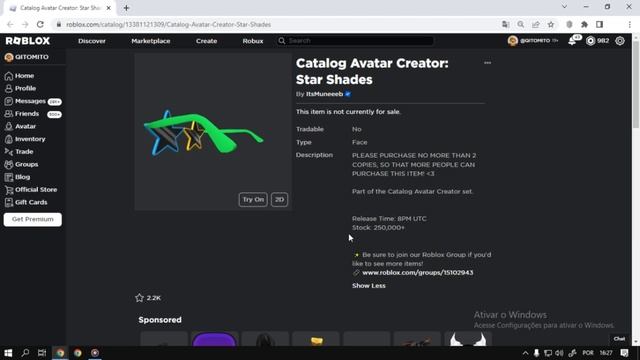Show hidden system tray icons

(x=526, y=353)
